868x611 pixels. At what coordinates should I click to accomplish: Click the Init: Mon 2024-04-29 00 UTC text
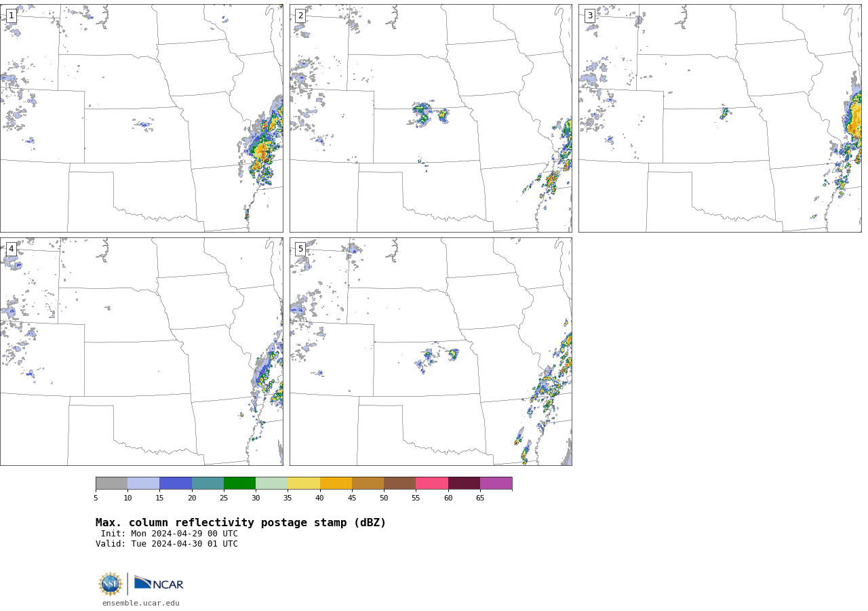169,534
